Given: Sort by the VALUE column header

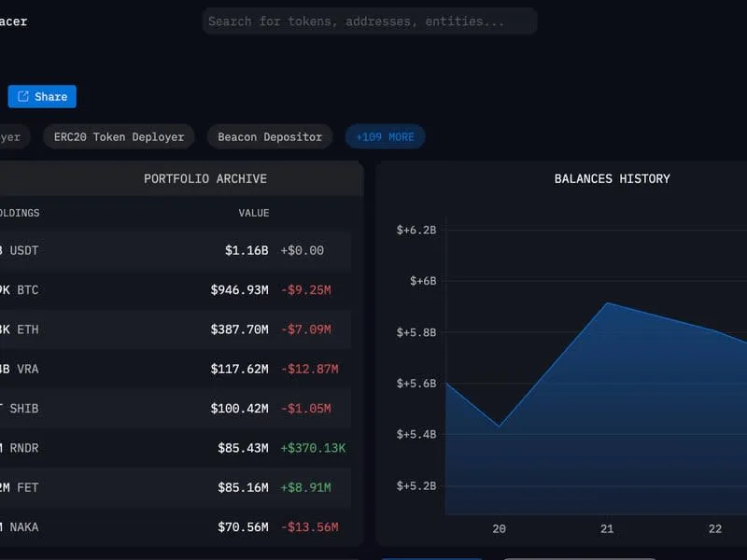Looking at the screenshot, I should tap(253, 212).
